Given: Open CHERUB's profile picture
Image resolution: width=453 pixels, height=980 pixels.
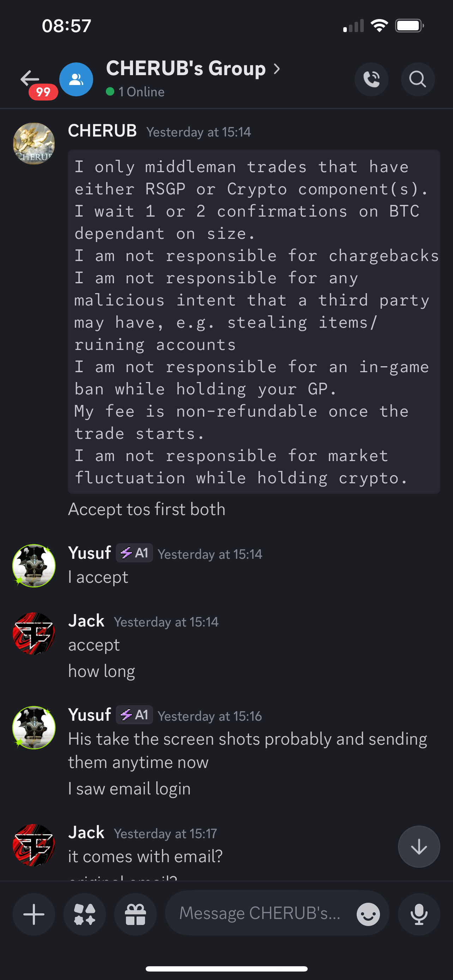Looking at the screenshot, I should pos(34,144).
